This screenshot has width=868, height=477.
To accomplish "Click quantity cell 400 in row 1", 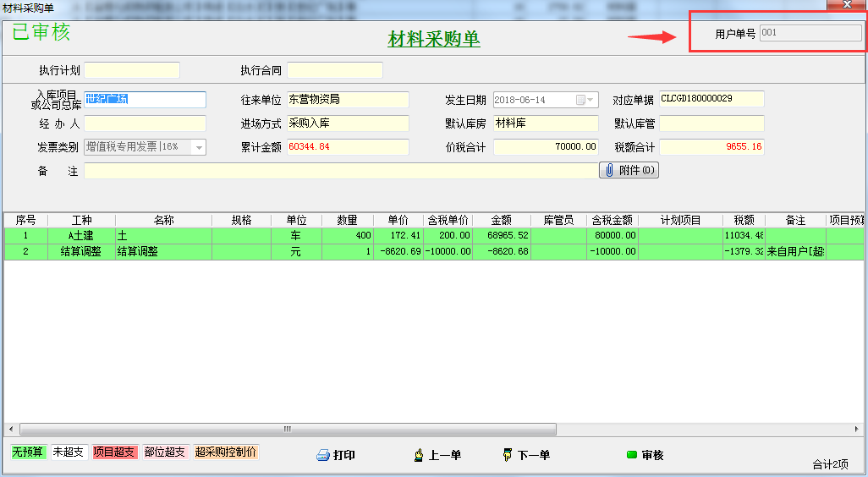I will pos(347,236).
